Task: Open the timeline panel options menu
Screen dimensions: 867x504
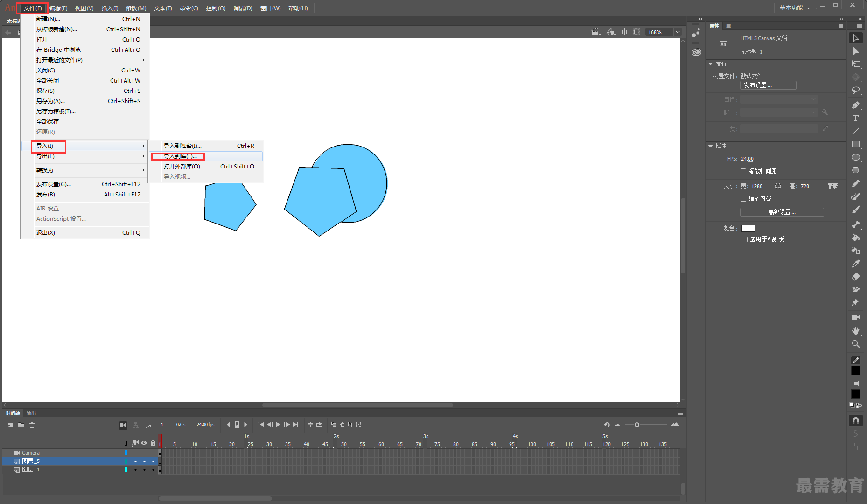Action: [x=681, y=413]
